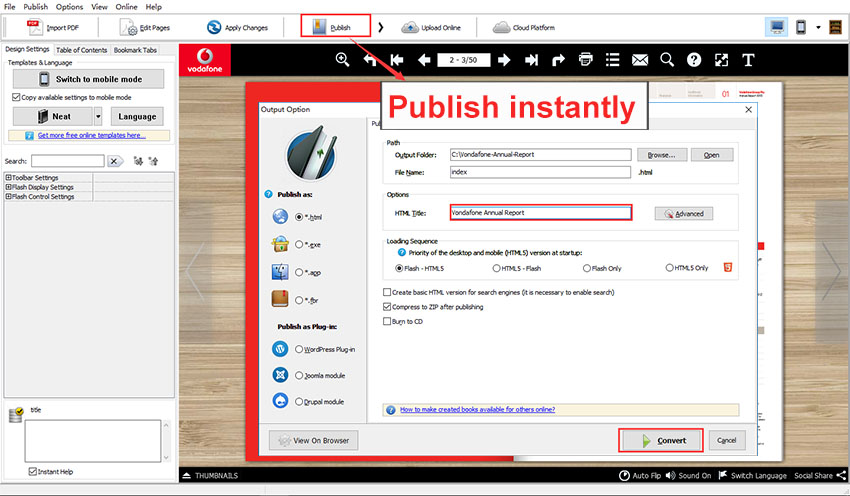The height and width of the screenshot is (496, 850).
Task: Select HTML5 Only loading sequence
Action: tap(669, 268)
